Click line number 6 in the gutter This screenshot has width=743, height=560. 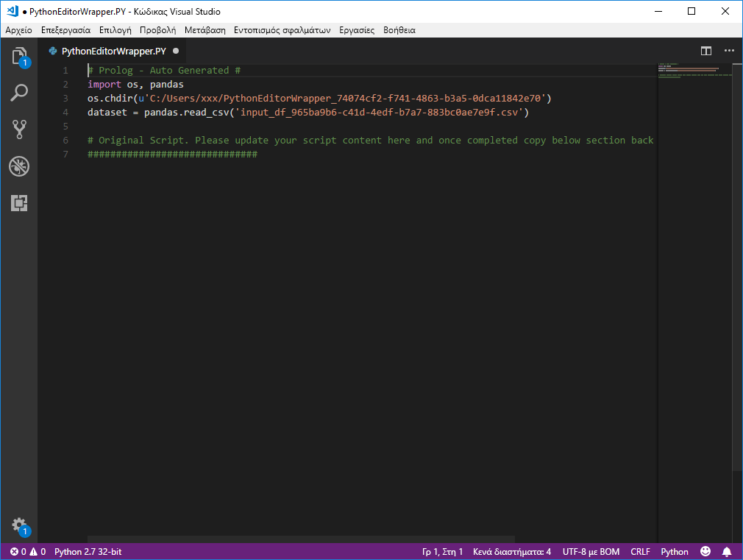click(x=65, y=140)
